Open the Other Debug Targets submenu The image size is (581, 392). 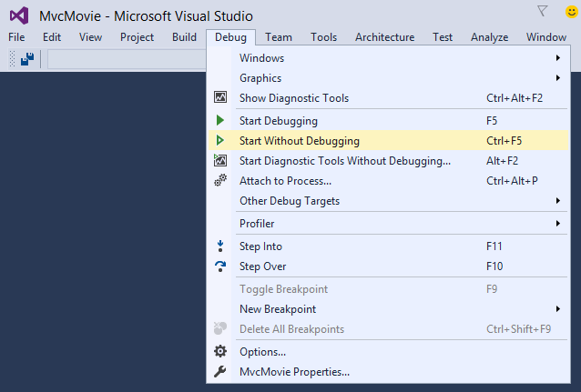click(x=388, y=201)
